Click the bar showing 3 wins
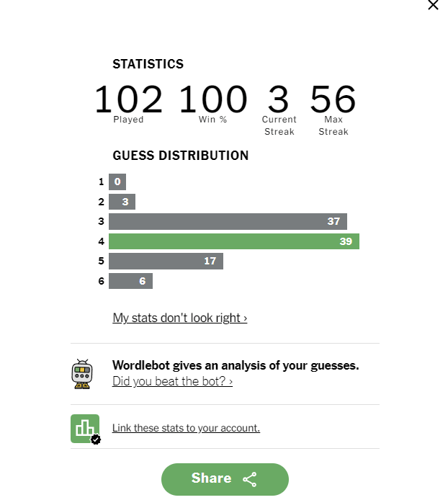Screen dimensions: 448x500 (122, 202)
